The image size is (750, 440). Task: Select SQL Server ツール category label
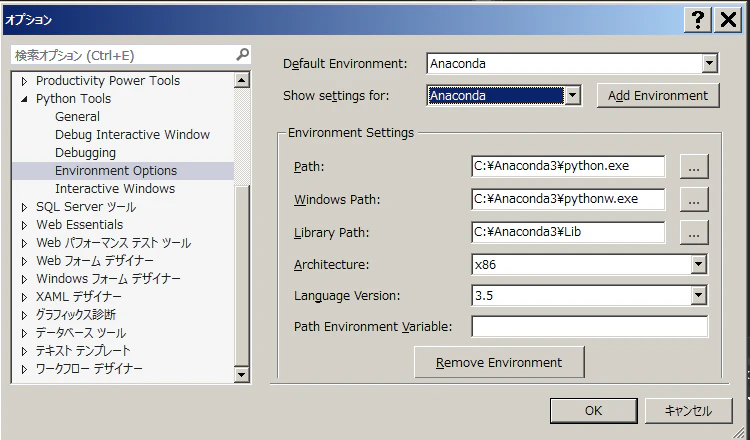(86, 207)
